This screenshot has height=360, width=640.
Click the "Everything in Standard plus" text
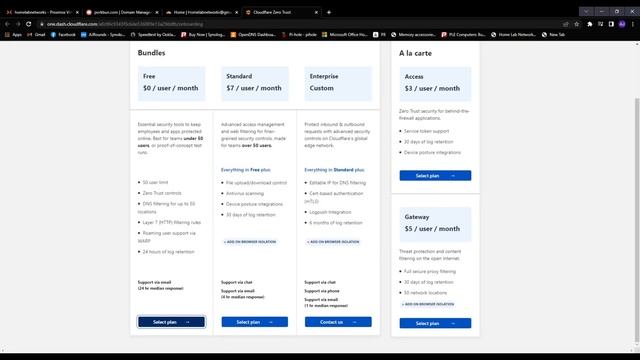(x=334, y=170)
